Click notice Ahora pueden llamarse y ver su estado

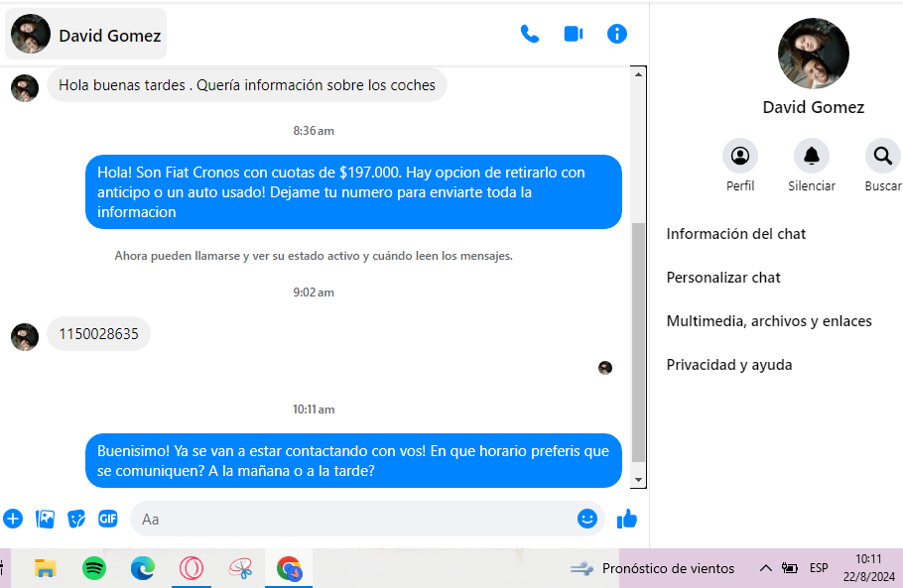coord(314,256)
